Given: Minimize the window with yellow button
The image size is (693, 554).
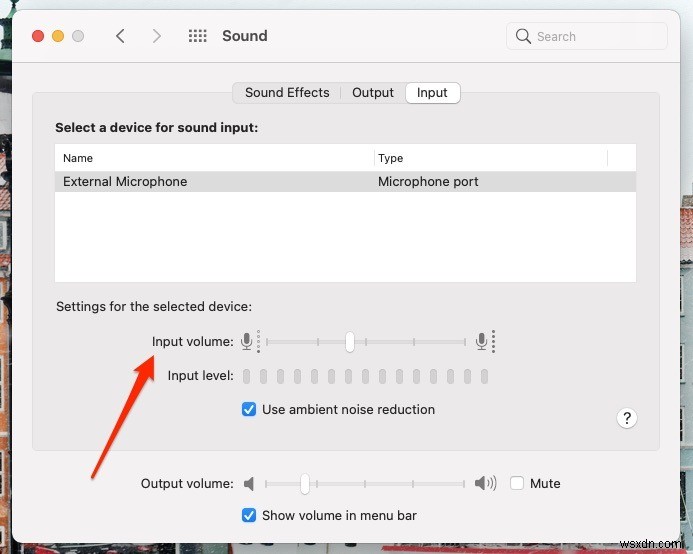Looking at the screenshot, I should click(x=58, y=36).
